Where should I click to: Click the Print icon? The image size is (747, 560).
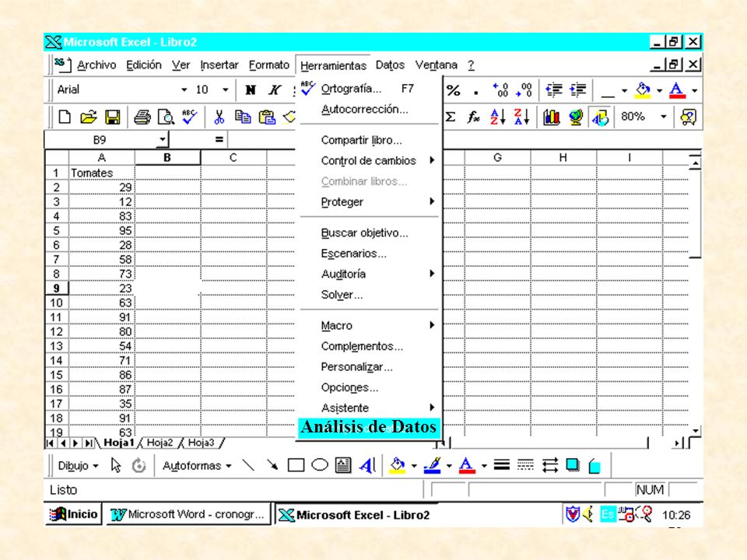coord(142,117)
